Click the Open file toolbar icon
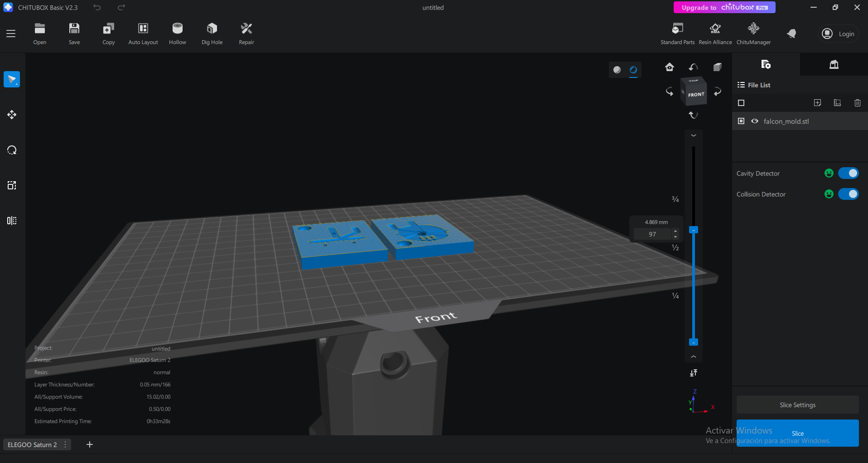Image resolution: width=868 pixels, height=463 pixels. pyautogui.click(x=40, y=34)
